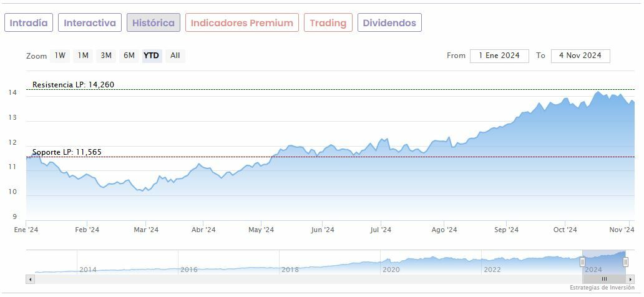The width and height of the screenshot is (644, 297).
Task: Click the To date field
Action: pos(580,56)
